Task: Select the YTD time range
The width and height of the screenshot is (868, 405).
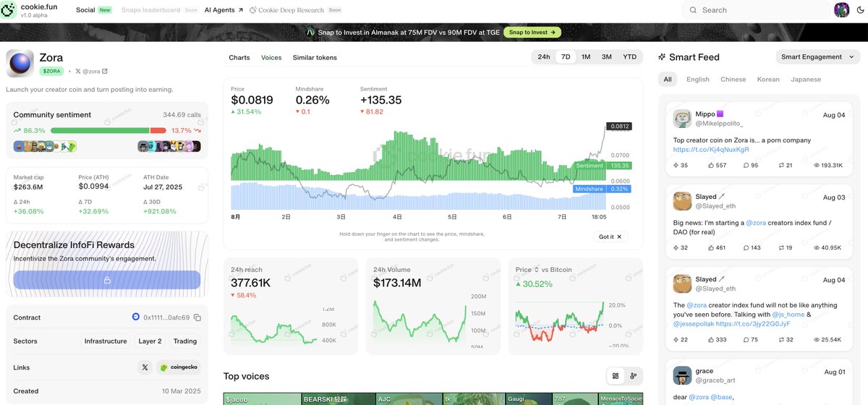Action: point(629,56)
